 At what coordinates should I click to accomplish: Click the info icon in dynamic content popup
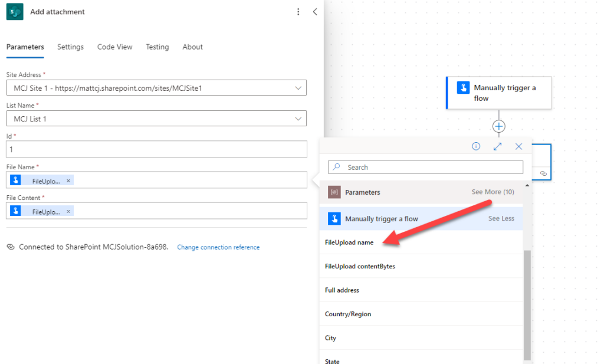(x=476, y=146)
